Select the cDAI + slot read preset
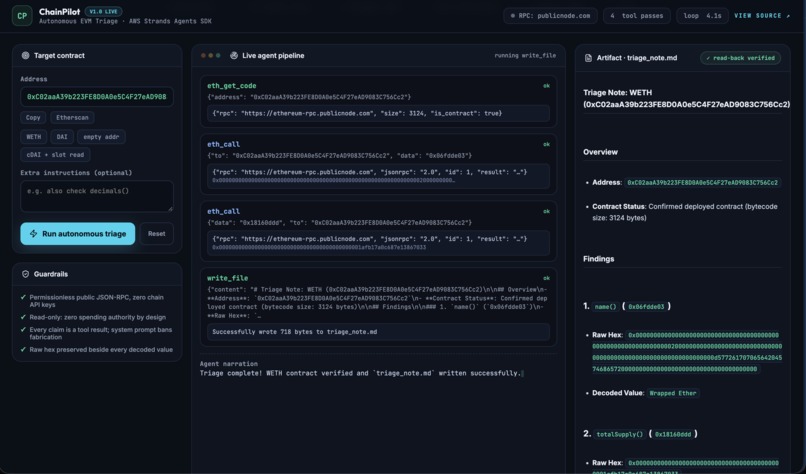Viewport: 806px width, 474px height. pos(56,155)
